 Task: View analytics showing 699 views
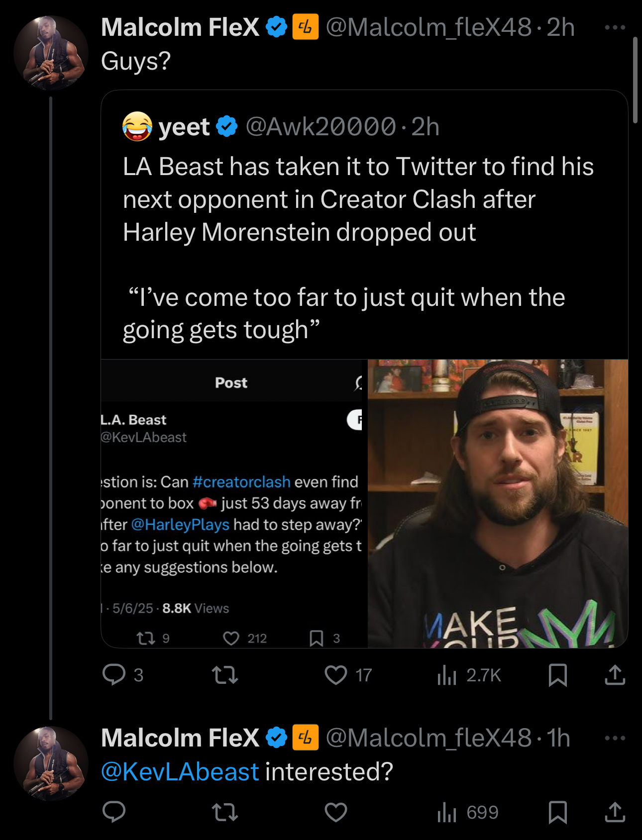pos(468,812)
